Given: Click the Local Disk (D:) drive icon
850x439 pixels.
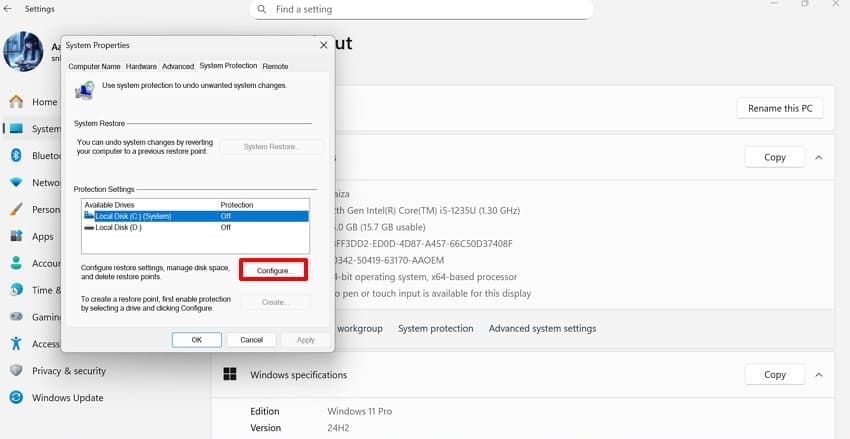Looking at the screenshot, I should click(89, 228).
